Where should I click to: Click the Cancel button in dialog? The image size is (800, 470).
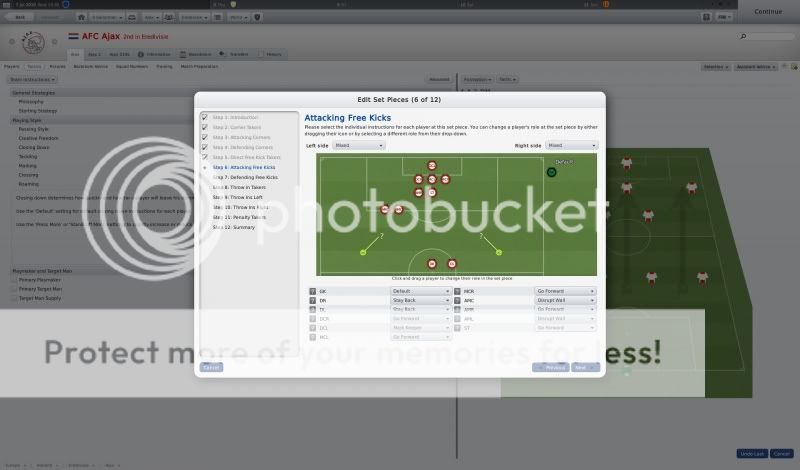(211, 367)
